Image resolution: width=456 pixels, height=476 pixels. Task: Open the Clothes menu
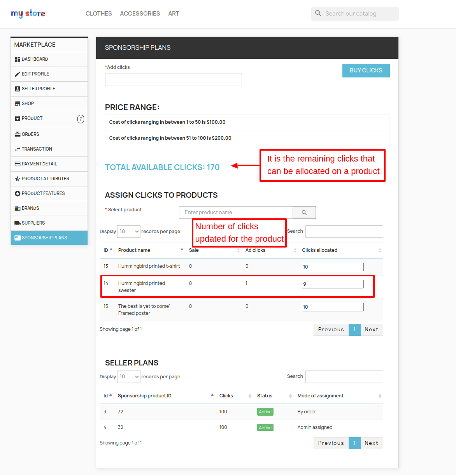coord(99,14)
